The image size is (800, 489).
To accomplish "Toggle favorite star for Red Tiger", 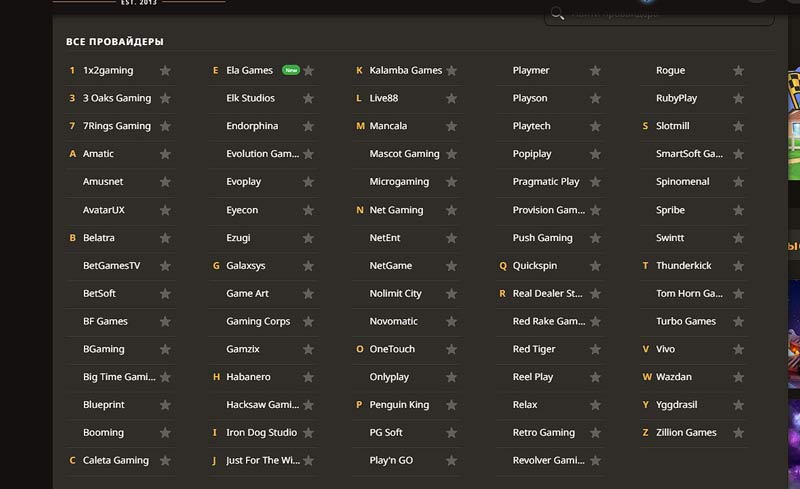I will click(x=595, y=349).
